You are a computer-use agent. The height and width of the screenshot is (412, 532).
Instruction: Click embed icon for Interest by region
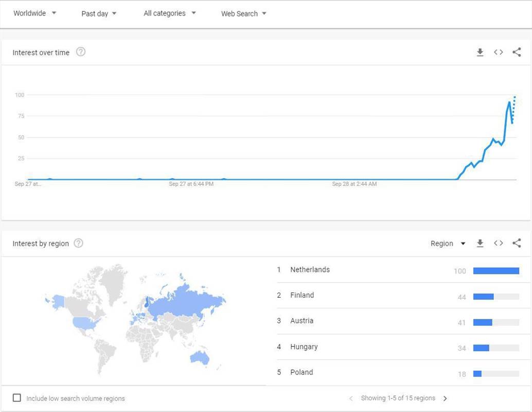click(498, 244)
